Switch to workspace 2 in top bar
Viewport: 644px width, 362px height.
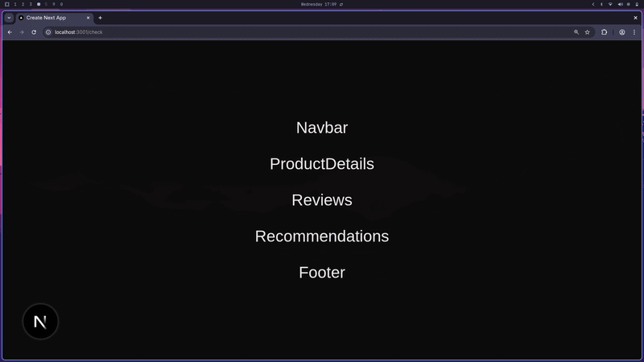click(x=23, y=4)
